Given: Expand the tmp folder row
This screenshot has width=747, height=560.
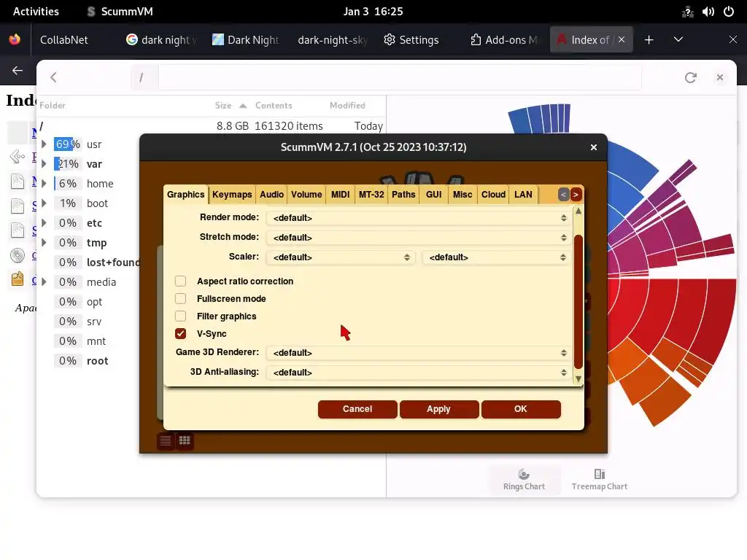Looking at the screenshot, I should coord(44,242).
